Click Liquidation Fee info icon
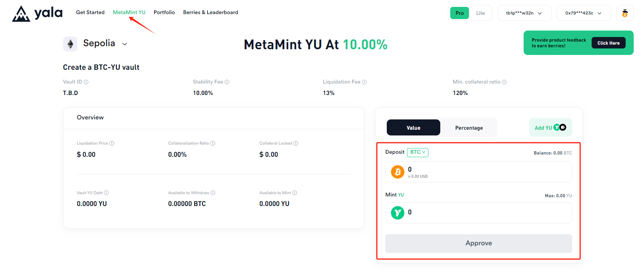The width and height of the screenshot is (644, 277). click(x=364, y=82)
